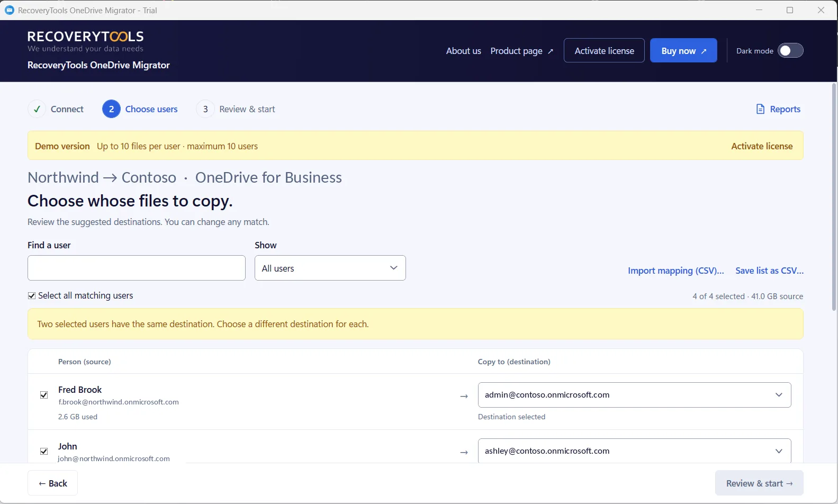Uncheck the Fred Brook user checkbox
Image resolution: width=838 pixels, height=504 pixels.
click(44, 395)
